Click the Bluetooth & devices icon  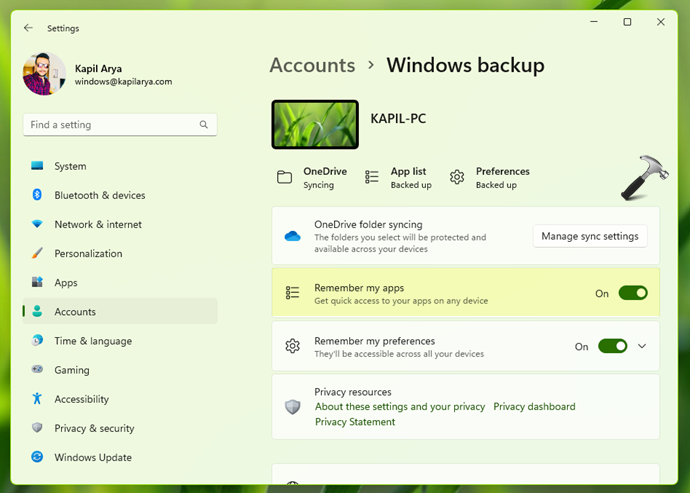[x=37, y=195]
